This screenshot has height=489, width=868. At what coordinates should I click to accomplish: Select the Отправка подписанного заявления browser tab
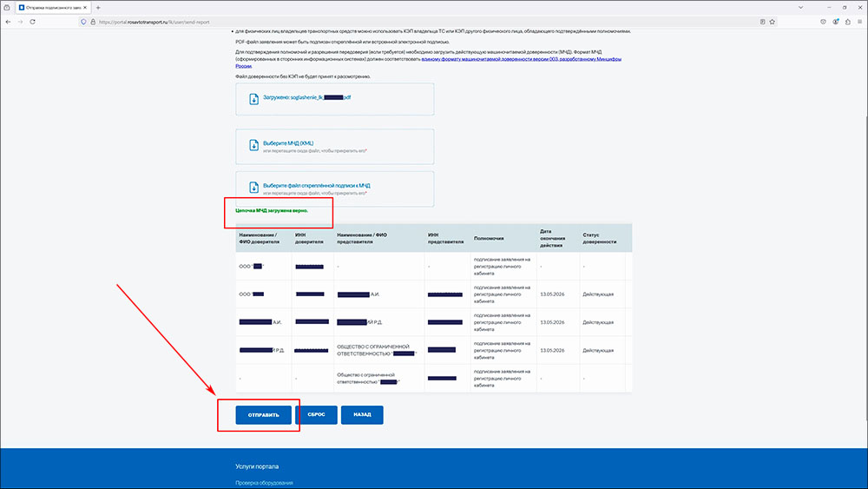pos(49,7)
